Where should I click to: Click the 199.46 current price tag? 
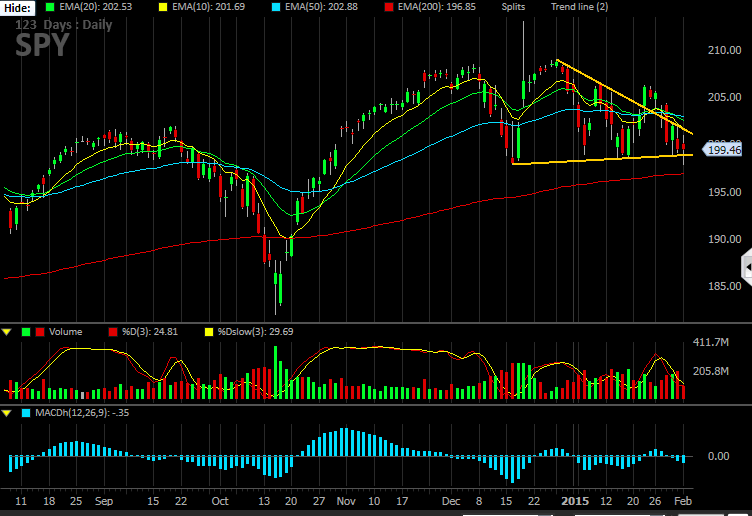tap(723, 150)
